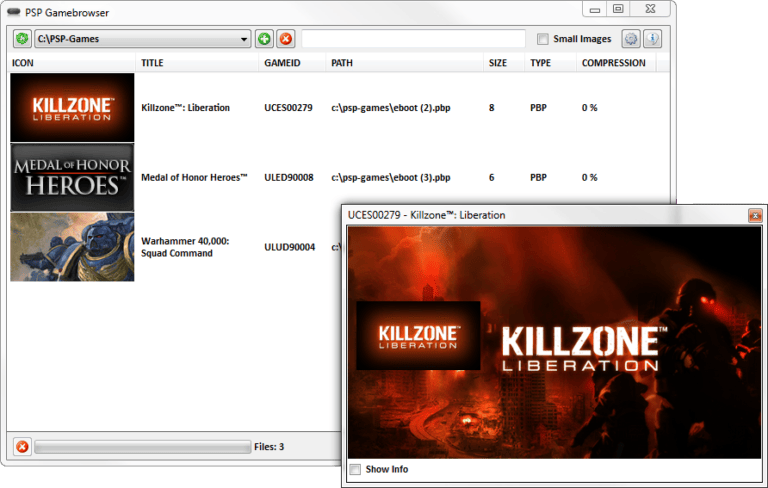Toggle the Show Info checkbox
Screen dimensions: 768x488
click(355, 469)
